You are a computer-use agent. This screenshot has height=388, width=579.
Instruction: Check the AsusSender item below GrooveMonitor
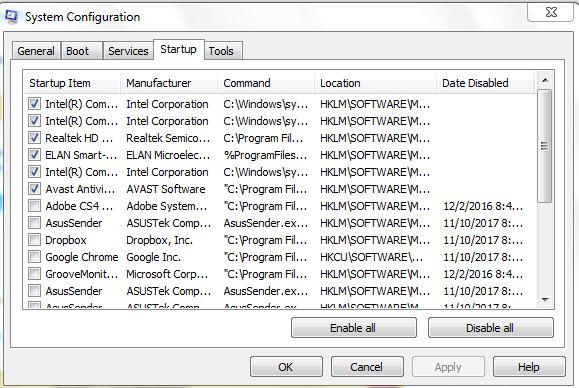click(34, 291)
